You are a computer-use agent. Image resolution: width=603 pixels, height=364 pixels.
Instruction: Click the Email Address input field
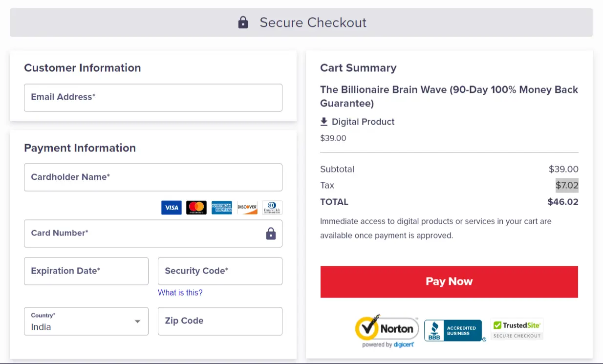pyautogui.click(x=153, y=98)
